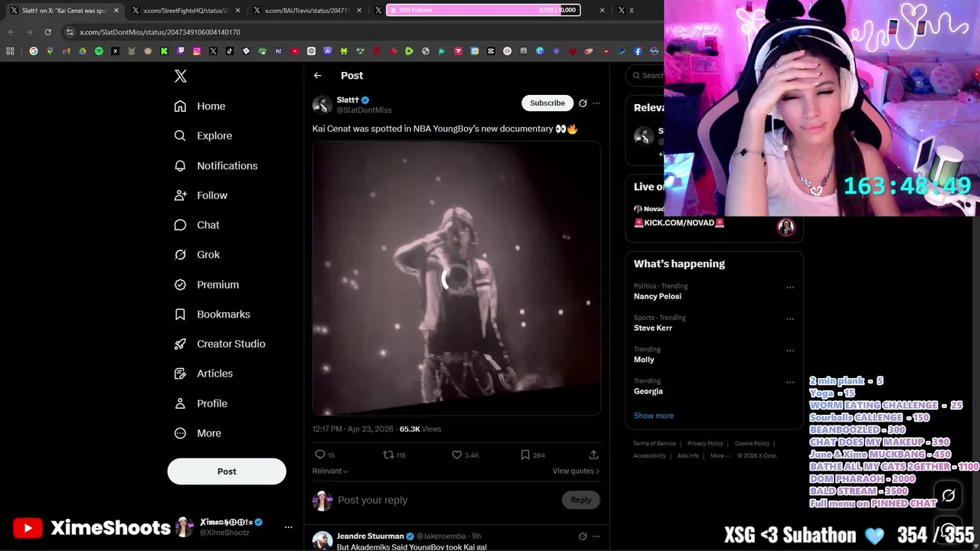The height and width of the screenshot is (551, 980).
Task: Open the Facebook bookmark icon
Action: 638,51
